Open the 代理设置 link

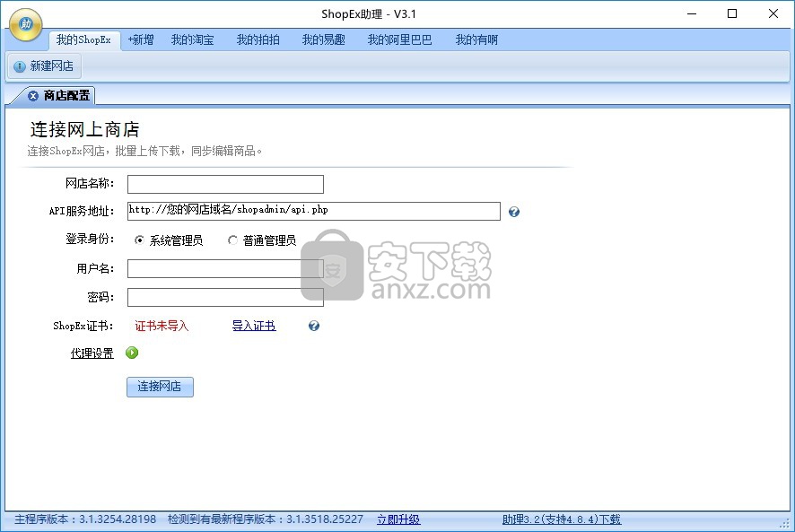coord(92,353)
